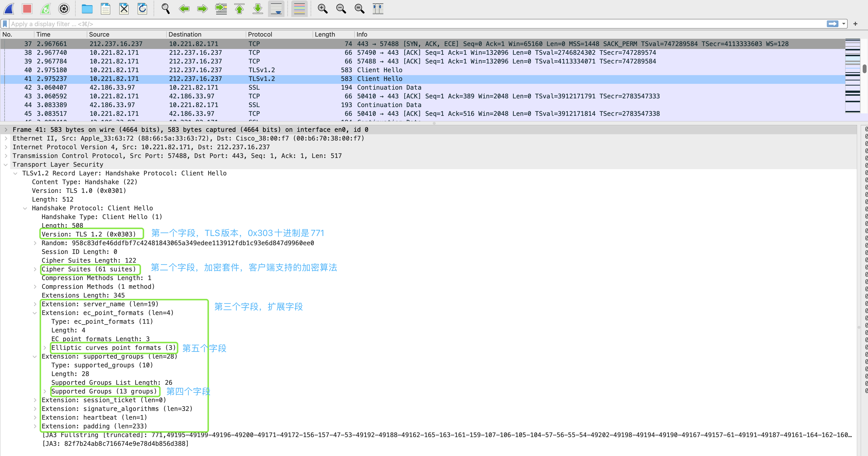Click the find packet magnifier icon
This screenshot has height=456, width=868.
click(x=166, y=8)
